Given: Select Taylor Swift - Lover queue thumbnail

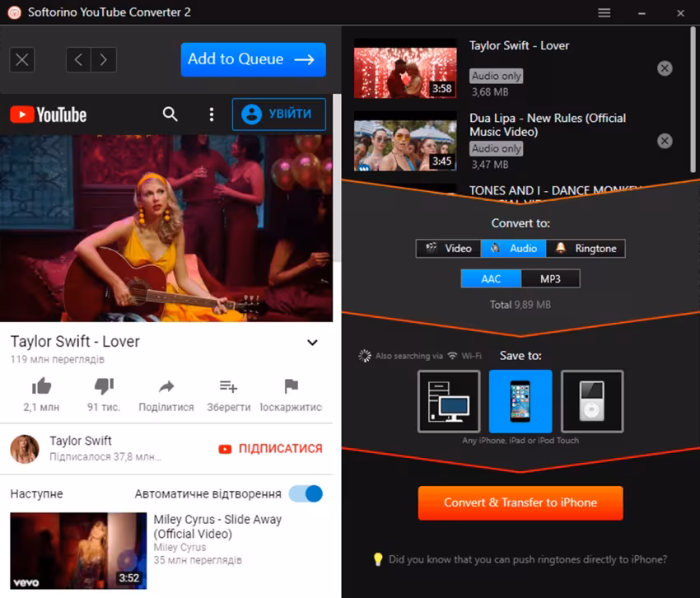Looking at the screenshot, I should (405, 68).
